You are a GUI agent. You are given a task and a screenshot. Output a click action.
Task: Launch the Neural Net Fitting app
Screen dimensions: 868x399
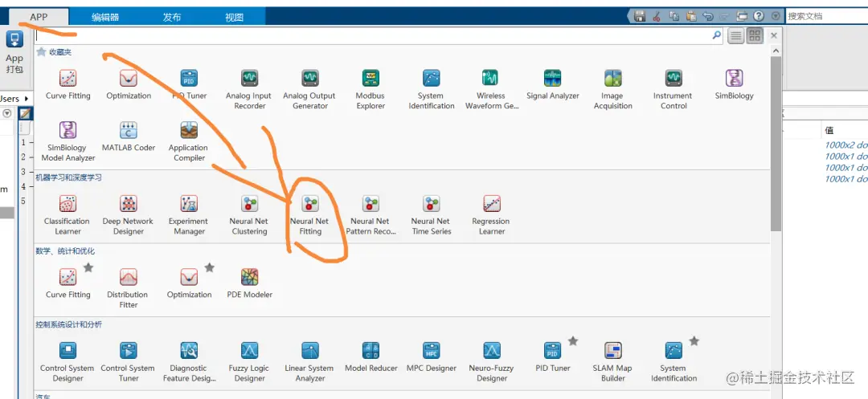[310, 215]
